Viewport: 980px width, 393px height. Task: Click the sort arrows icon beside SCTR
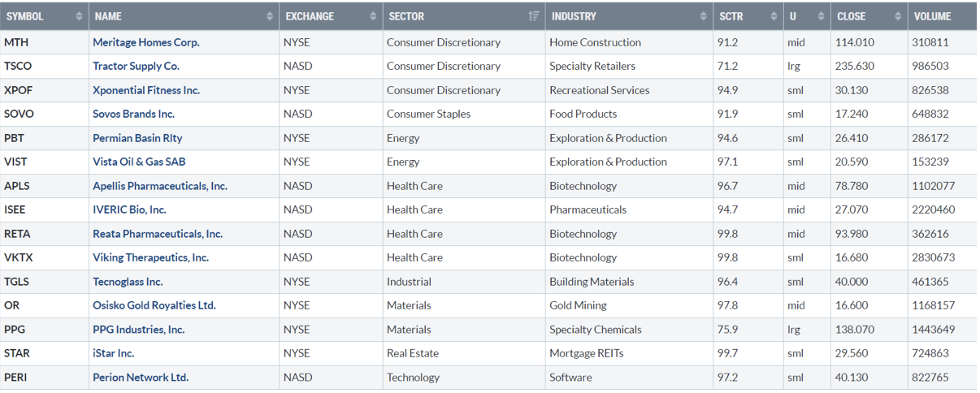(x=773, y=16)
